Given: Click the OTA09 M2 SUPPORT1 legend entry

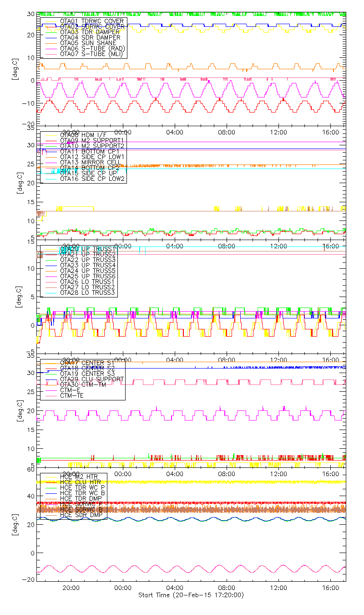Looking at the screenshot, I should 92,140.
